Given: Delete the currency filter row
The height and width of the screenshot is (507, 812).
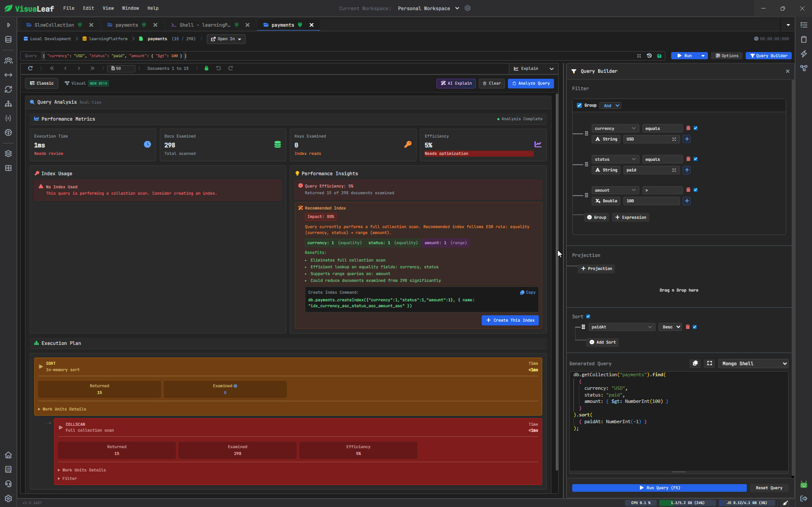Looking at the screenshot, I should tap(688, 128).
